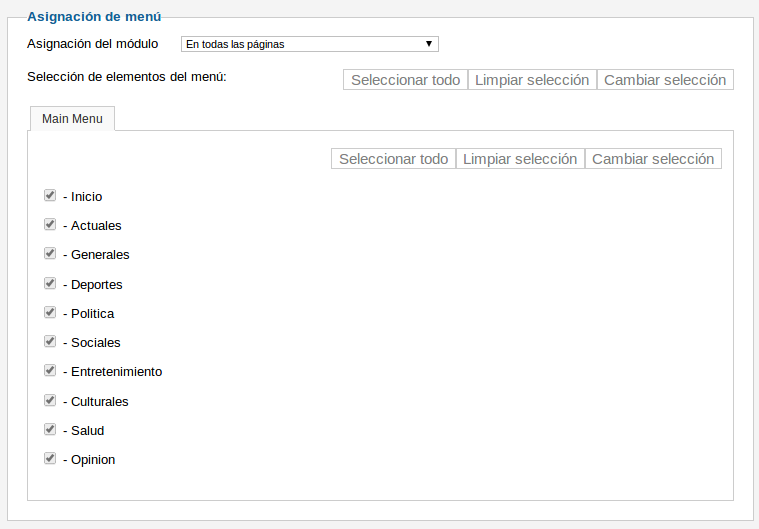Toggle the Sociales checkbox
Viewport: 759px width, 529px height.
coord(50,341)
